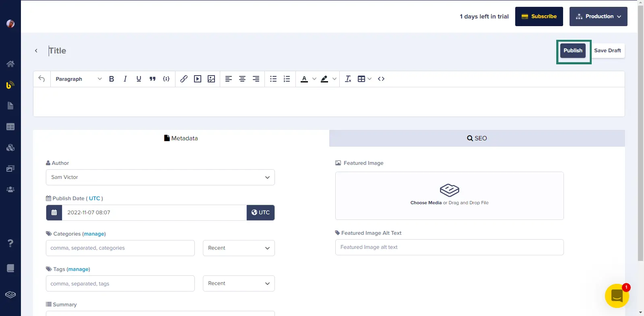Screen dimensions: 644x316
Task: Center align the text
Action: coord(242,79)
